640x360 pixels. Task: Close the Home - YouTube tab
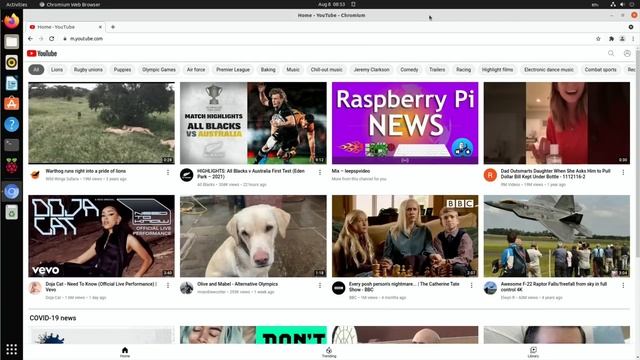point(100,27)
